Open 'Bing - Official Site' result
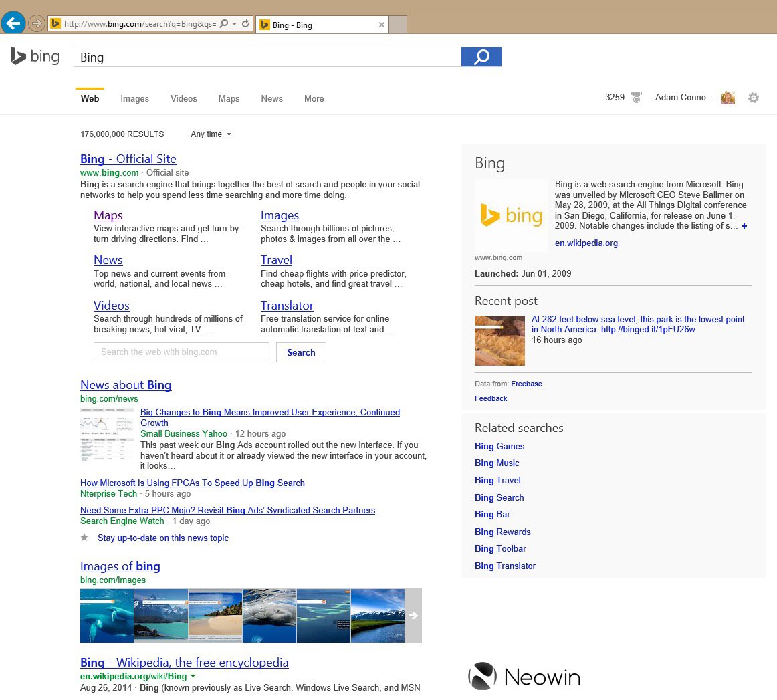 [128, 159]
